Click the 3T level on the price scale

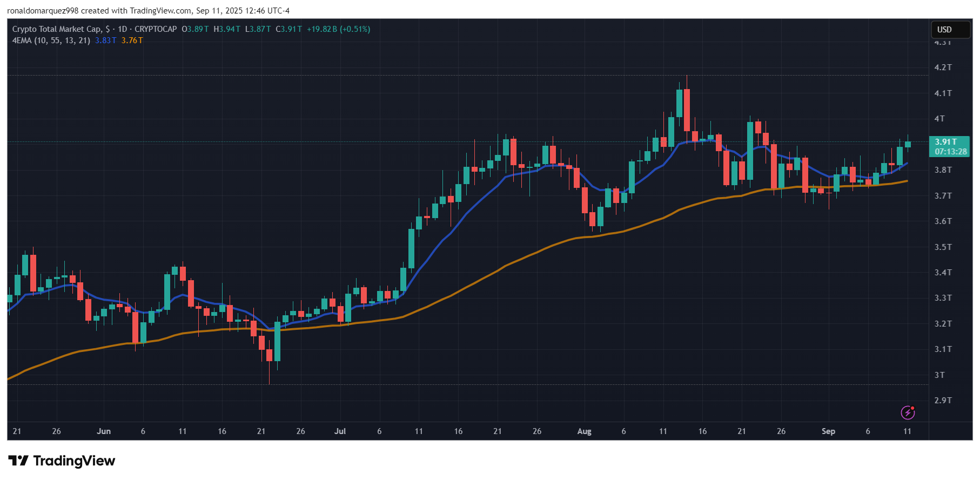939,375
